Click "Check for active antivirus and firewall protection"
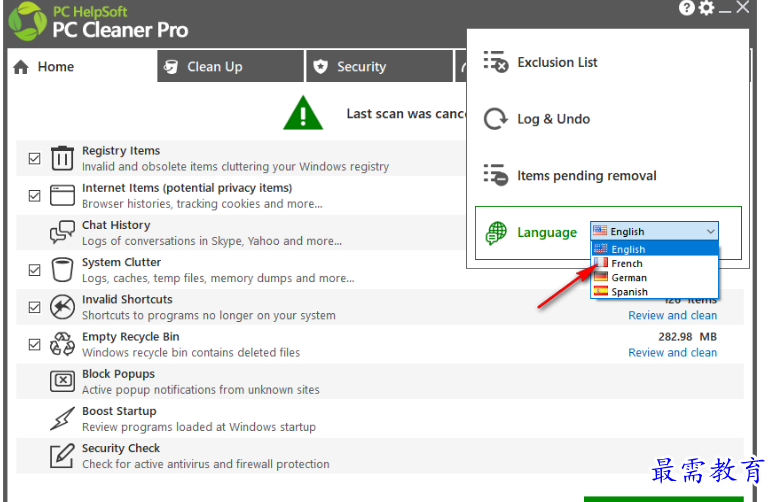This screenshot has height=502, width=773. 206,464
